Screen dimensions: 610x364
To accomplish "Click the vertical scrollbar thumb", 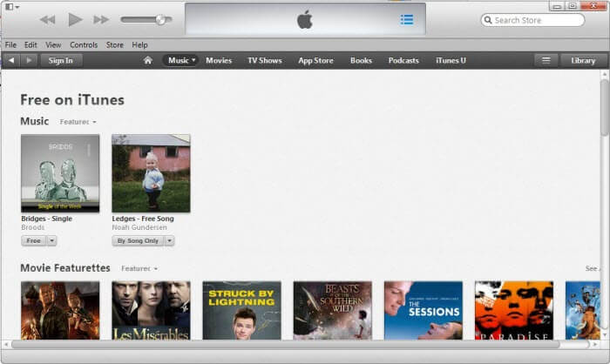I will pos(604,108).
